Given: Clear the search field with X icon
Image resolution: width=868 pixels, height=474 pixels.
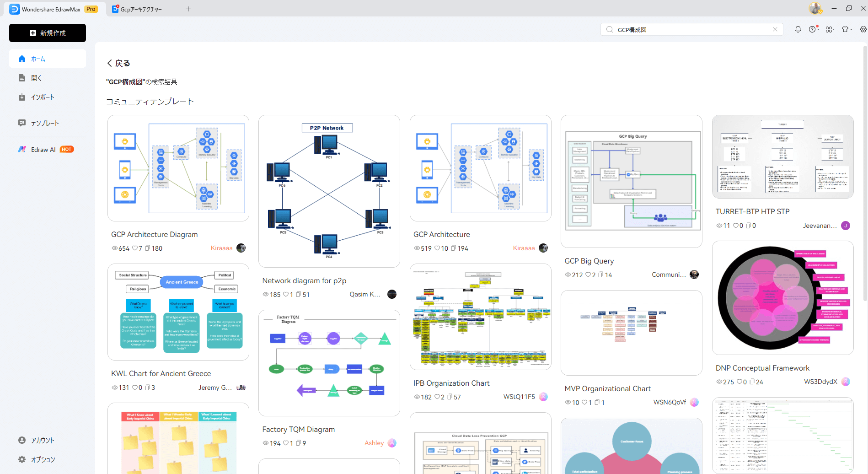Looking at the screenshot, I should [x=775, y=29].
